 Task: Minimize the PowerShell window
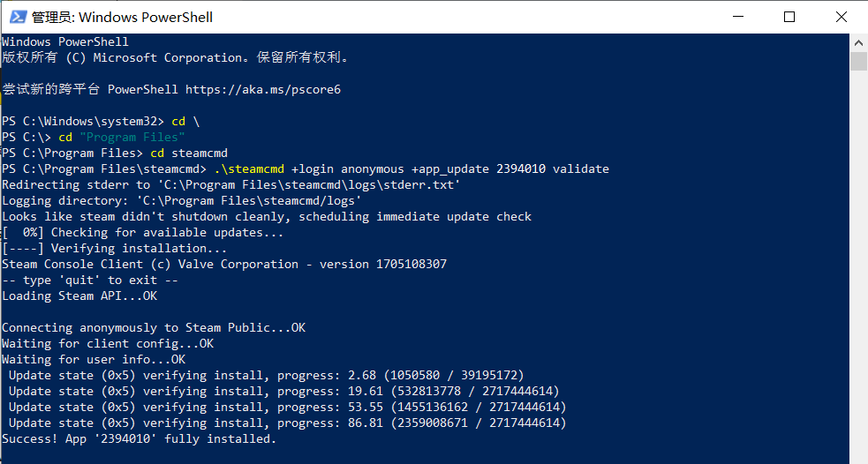(738, 17)
